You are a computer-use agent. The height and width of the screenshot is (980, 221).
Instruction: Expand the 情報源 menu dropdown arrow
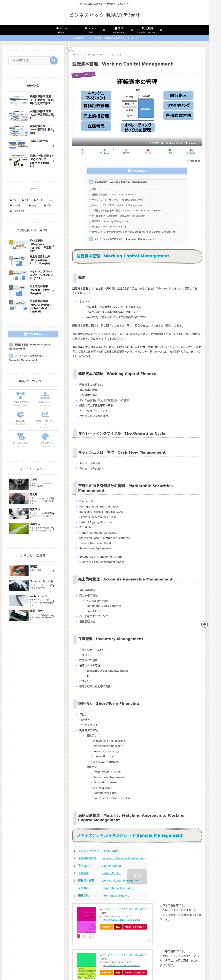(161, 30)
